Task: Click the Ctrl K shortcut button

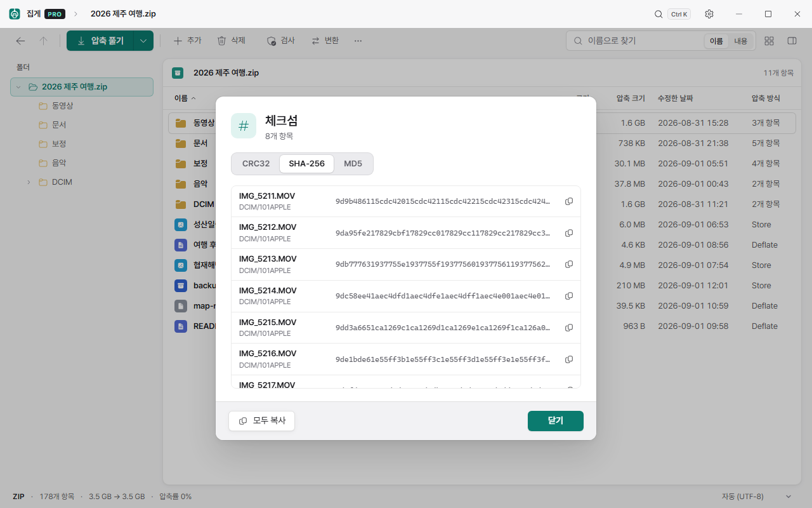Action: pyautogui.click(x=679, y=14)
